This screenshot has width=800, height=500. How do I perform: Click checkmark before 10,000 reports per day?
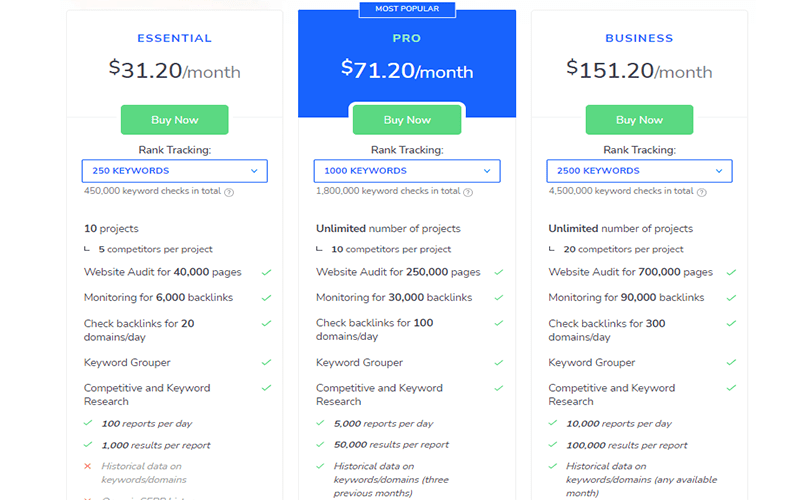click(x=553, y=423)
